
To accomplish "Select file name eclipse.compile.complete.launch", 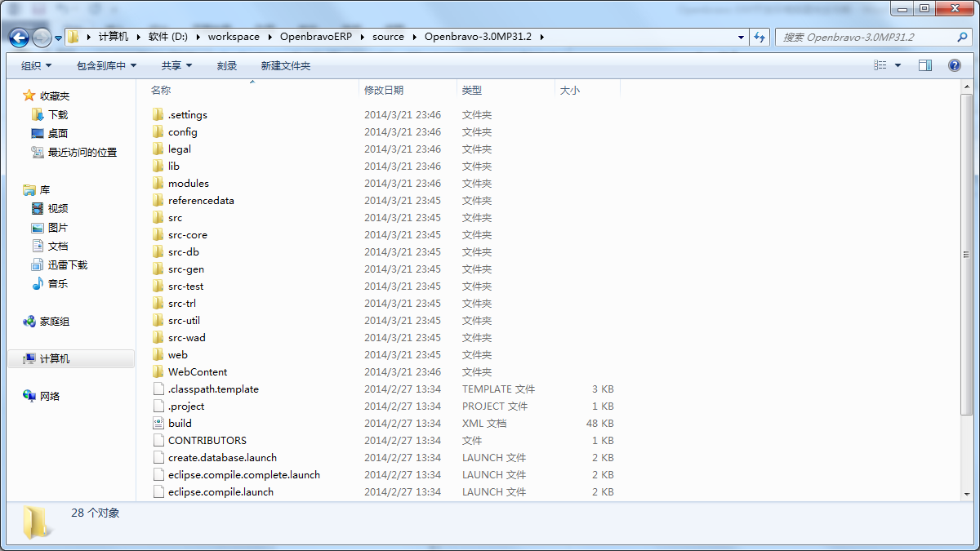I will [244, 474].
